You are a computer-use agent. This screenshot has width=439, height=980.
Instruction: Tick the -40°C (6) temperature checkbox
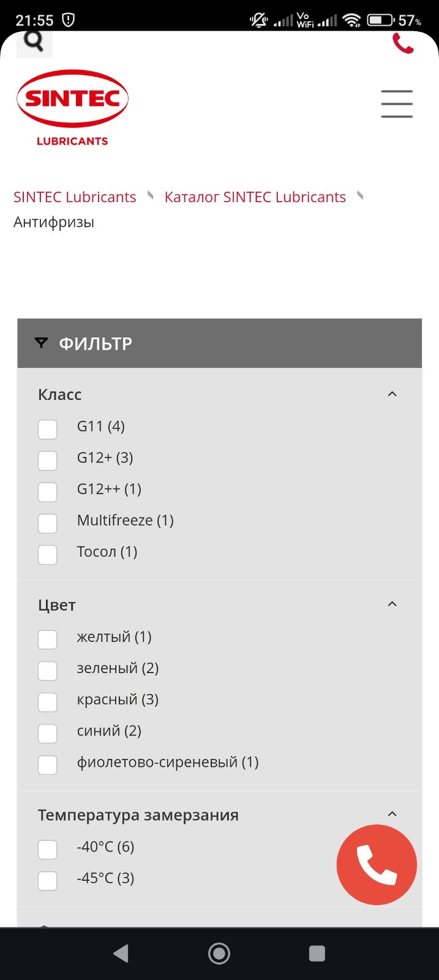pyautogui.click(x=48, y=850)
